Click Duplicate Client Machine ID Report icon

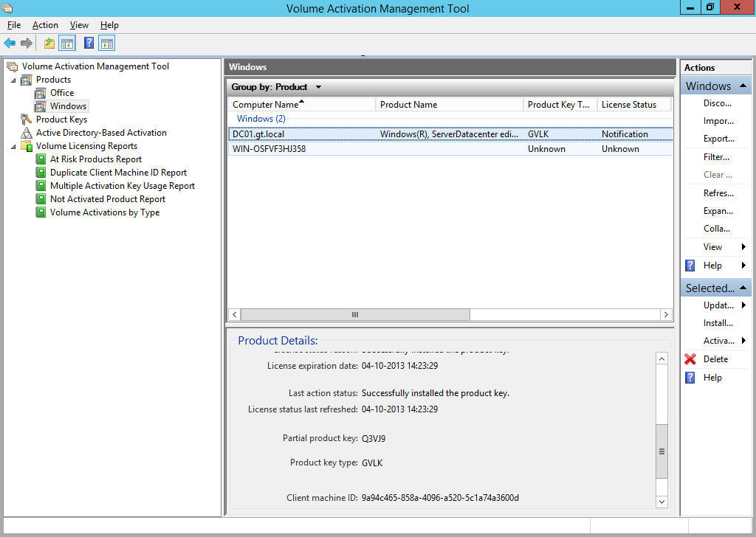point(41,173)
